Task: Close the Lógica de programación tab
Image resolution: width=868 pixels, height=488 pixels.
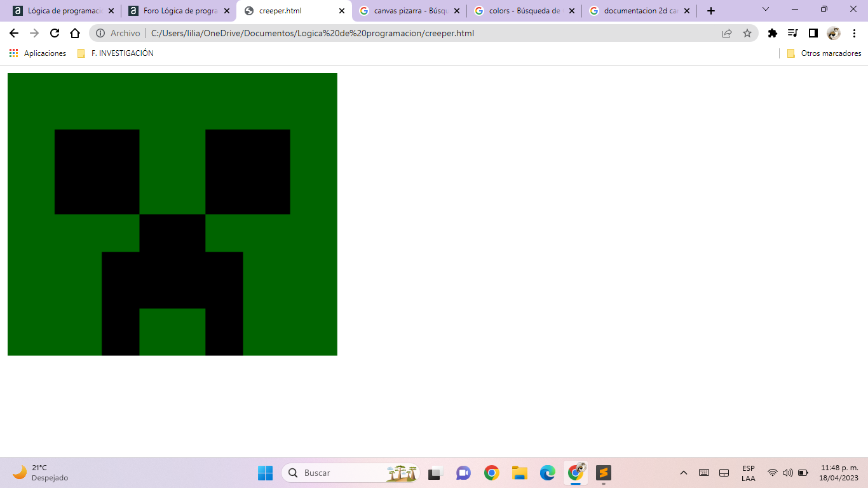Action: click(111, 11)
